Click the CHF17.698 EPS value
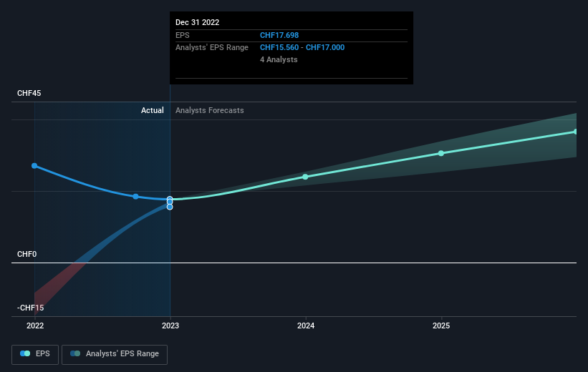Image resolution: width=588 pixels, height=372 pixels. coord(279,35)
